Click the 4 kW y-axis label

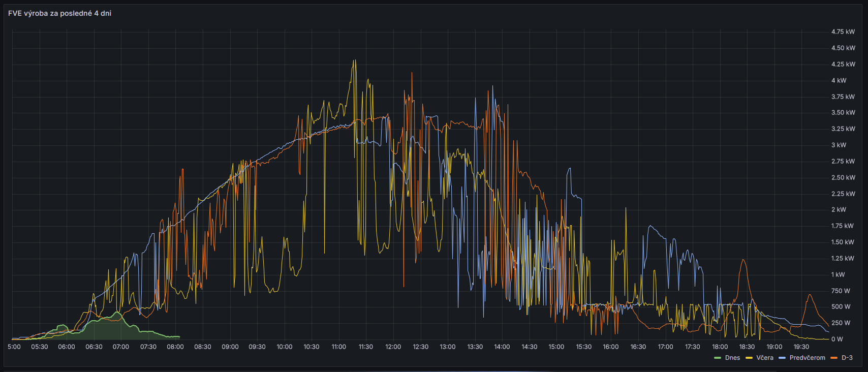coord(839,80)
